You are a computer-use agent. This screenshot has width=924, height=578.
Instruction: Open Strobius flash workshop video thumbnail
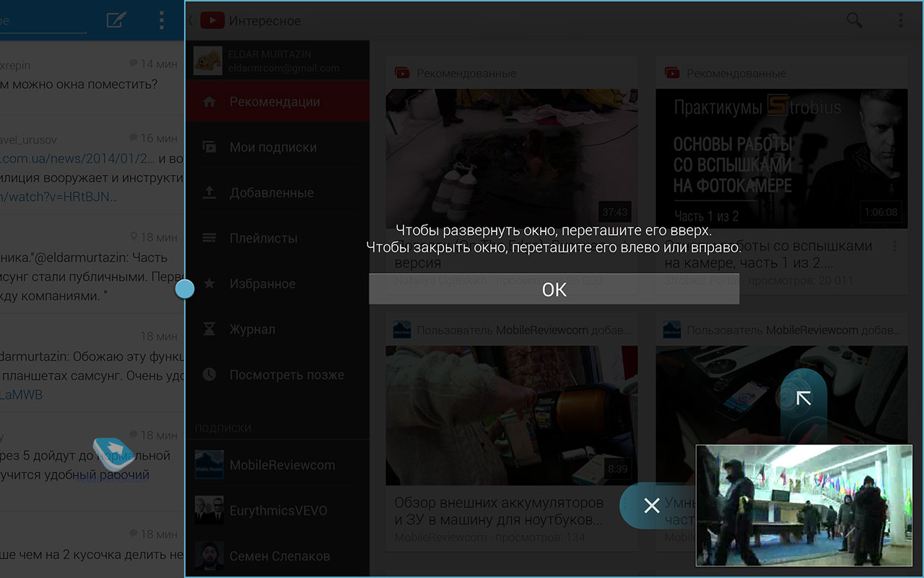click(782, 158)
